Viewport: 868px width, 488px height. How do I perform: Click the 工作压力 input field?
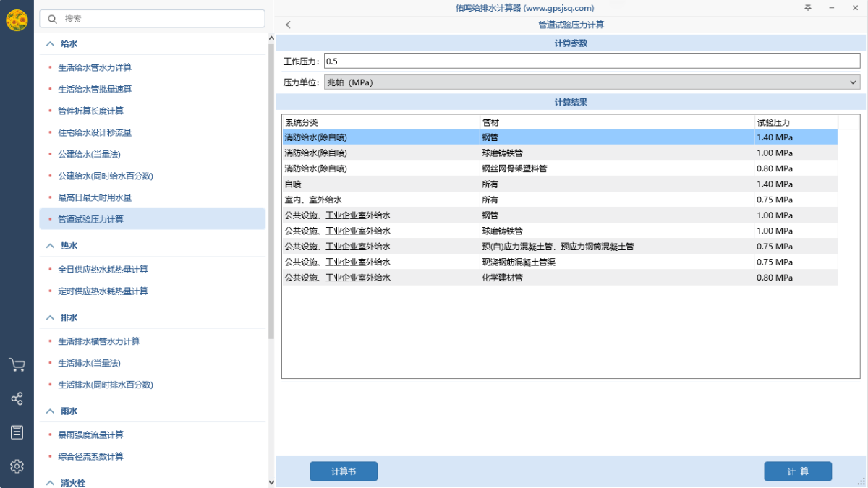pyautogui.click(x=591, y=61)
